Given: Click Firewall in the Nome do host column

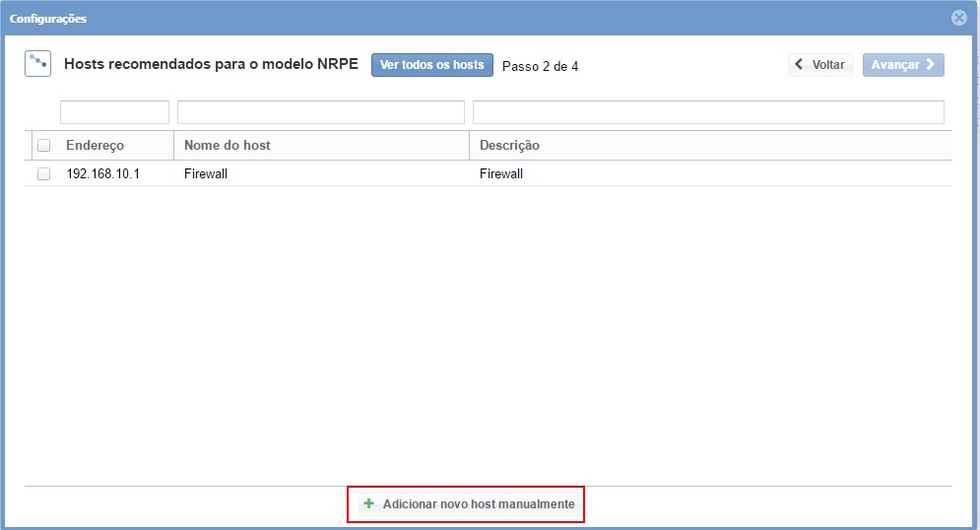Looking at the screenshot, I should click(x=206, y=174).
